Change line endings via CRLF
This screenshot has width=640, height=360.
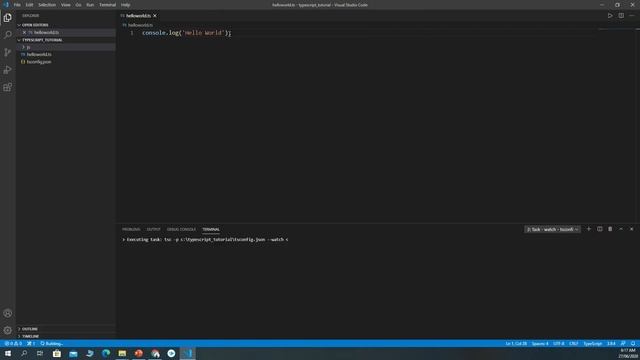tap(573, 344)
